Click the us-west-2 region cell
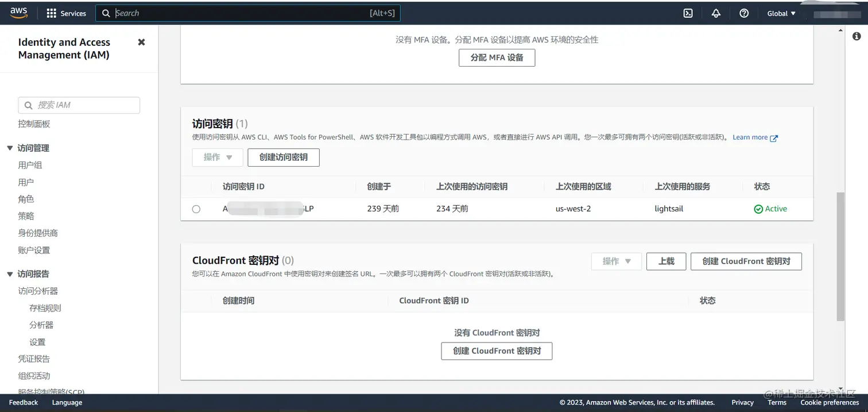The height and width of the screenshot is (412, 868). pos(573,209)
